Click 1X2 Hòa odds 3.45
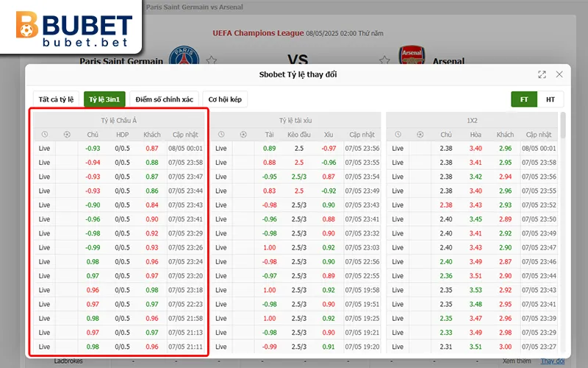This screenshot has width=588, height=368. 476,219
